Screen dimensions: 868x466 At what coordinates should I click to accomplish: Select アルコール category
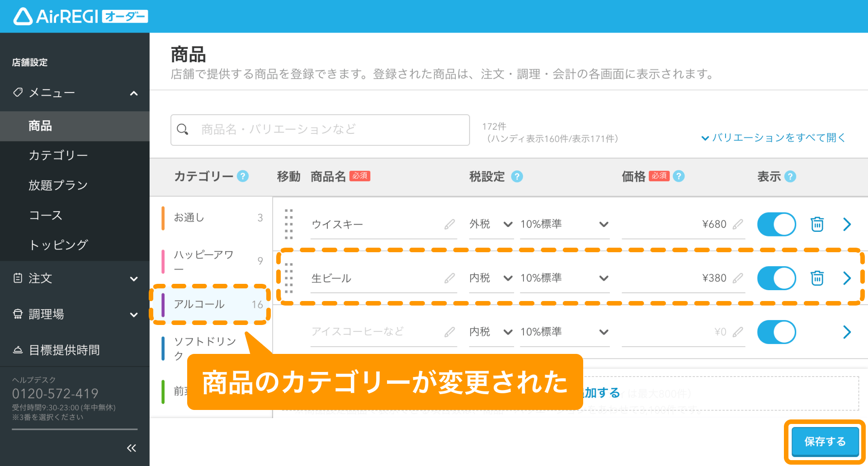(x=212, y=305)
